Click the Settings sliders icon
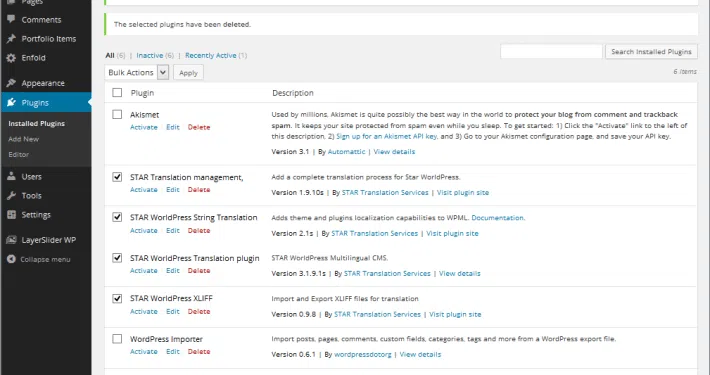Viewport: 710px width, 375px height. [x=11, y=215]
